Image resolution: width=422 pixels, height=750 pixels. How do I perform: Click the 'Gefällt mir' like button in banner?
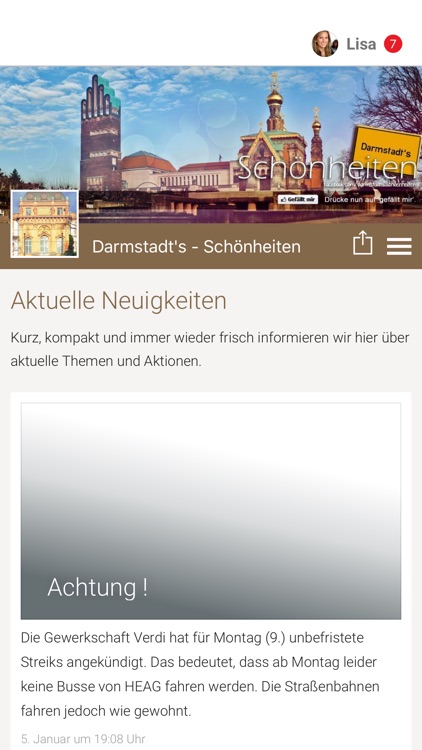tap(298, 199)
